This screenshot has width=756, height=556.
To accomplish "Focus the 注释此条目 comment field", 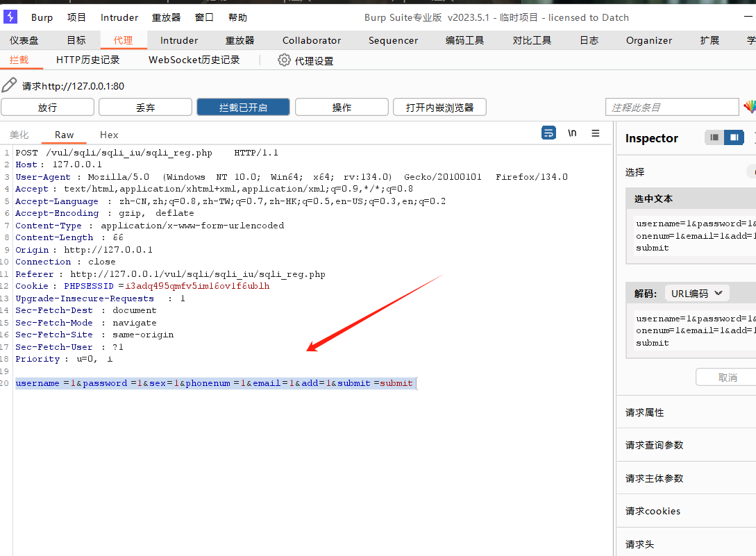I will (x=672, y=107).
